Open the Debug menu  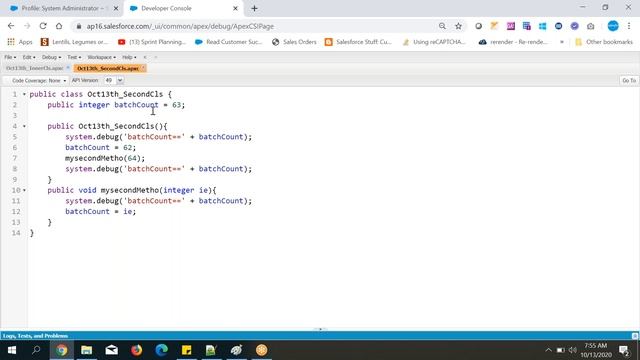[51, 57]
